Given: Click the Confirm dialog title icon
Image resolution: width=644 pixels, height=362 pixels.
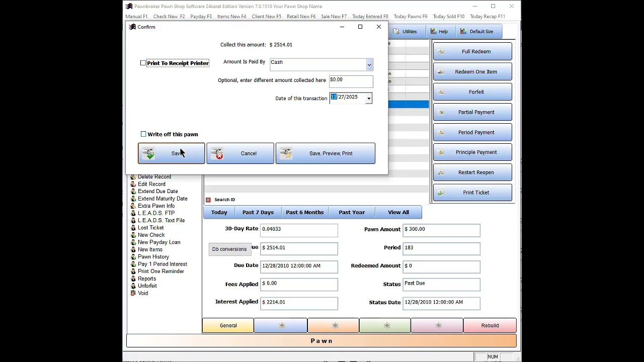Looking at the screenshot, I should [132, 27].
